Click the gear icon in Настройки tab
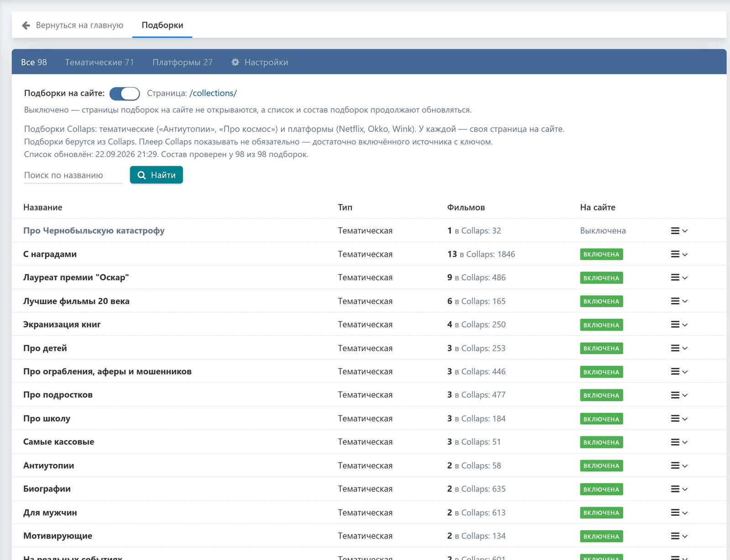 tap(235, 62)
